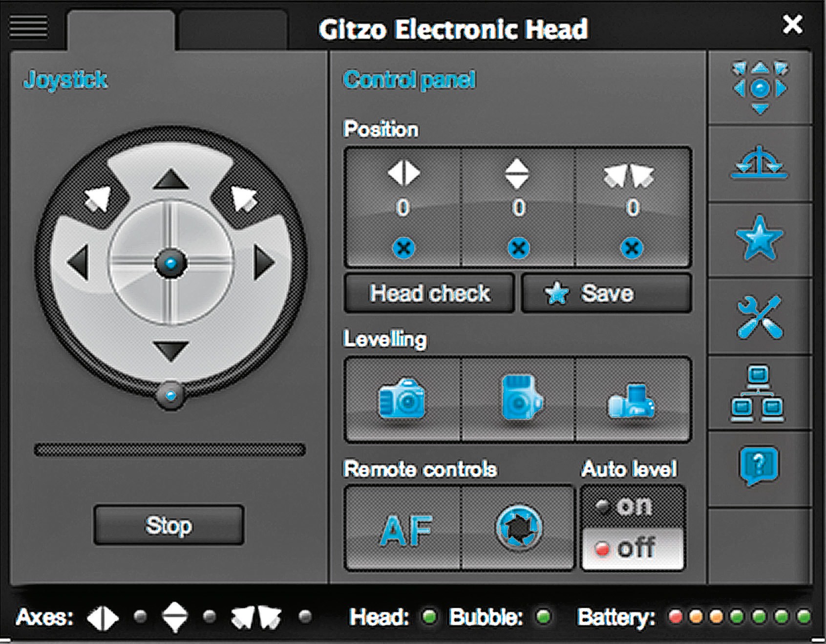This screenshot has width=826, height=644.
Task: Click the tilt axis icon in Position
Action: [x=517, y=173]
